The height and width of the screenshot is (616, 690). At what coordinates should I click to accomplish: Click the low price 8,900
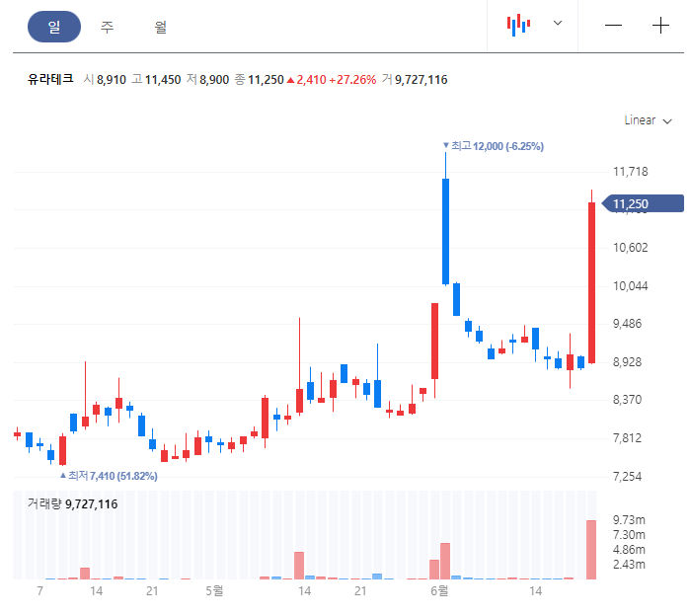coord(214,80)
